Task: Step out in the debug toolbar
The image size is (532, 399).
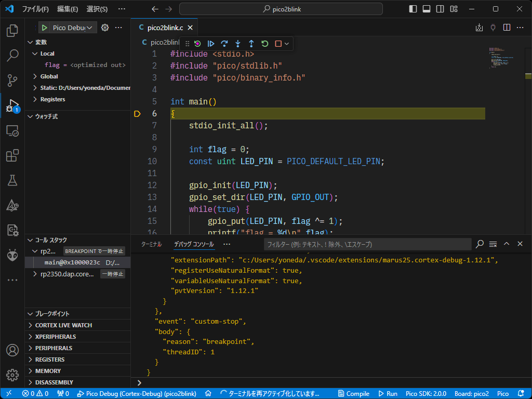Action: 251,44
